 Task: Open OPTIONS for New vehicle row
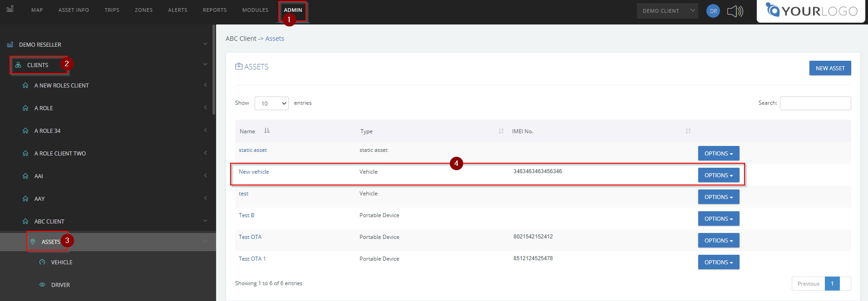point(719,175)
